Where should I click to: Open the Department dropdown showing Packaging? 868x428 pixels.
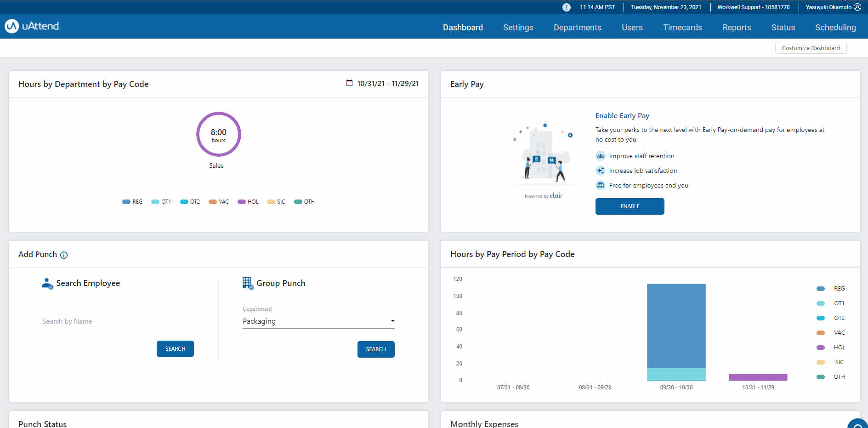click(318, 321)
